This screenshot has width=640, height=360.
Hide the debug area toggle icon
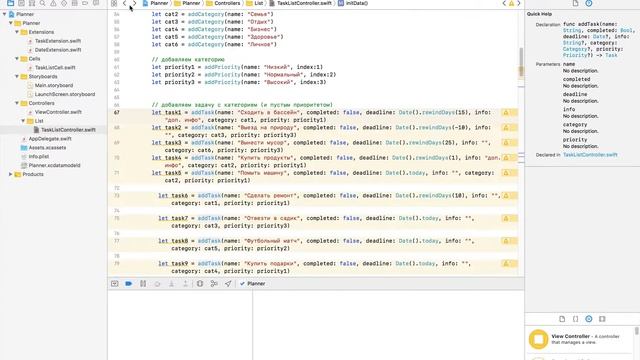click(x=115, y=283)
